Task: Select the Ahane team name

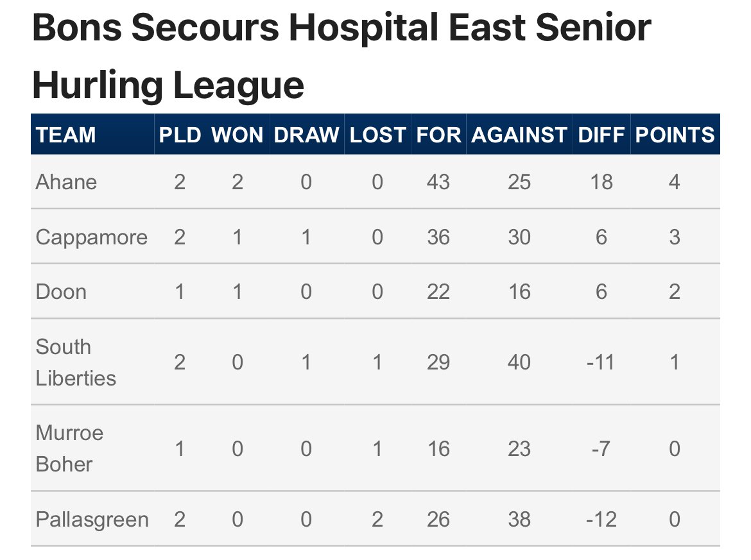Action: point(66,182)
